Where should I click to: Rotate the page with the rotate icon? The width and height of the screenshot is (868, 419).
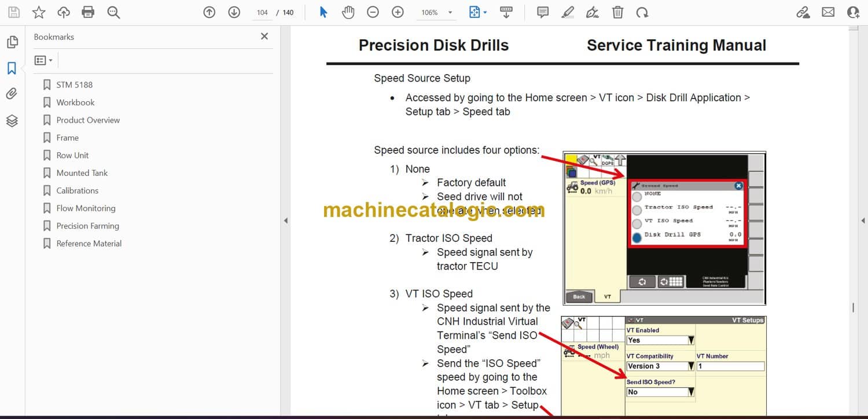(642, 12)
